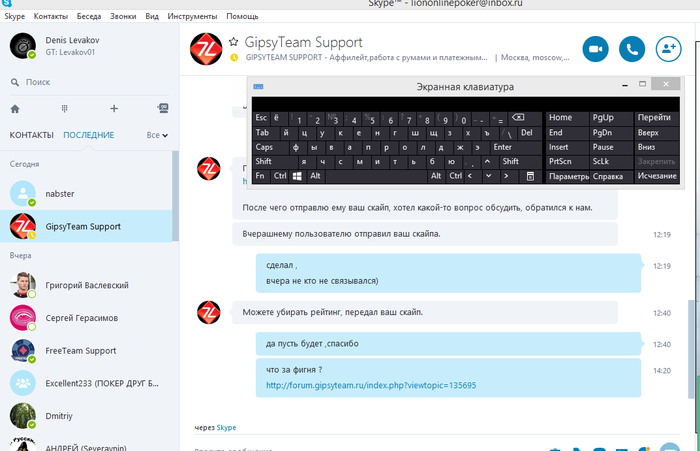Switch to the КОНТАКТЫ tab
Image resolution: width=700 pixels, height=451 pixels.
[32, 135]
